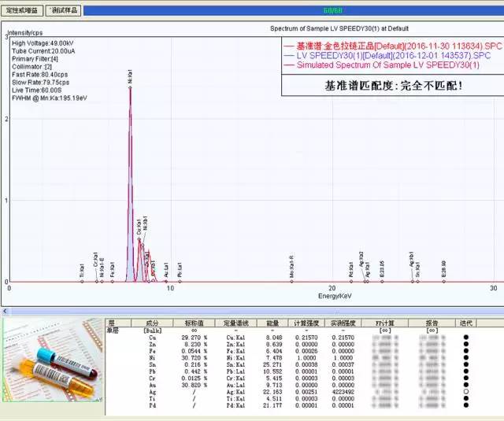Click the Au:La1 marker near 10 keV
This screenshot has height=421, width=504.
[x=166, y=281]
